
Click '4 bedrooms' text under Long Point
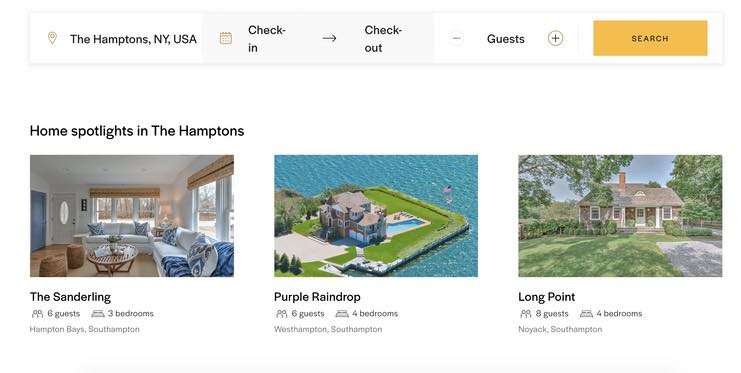pyautogui.click(x=619, y=313)
